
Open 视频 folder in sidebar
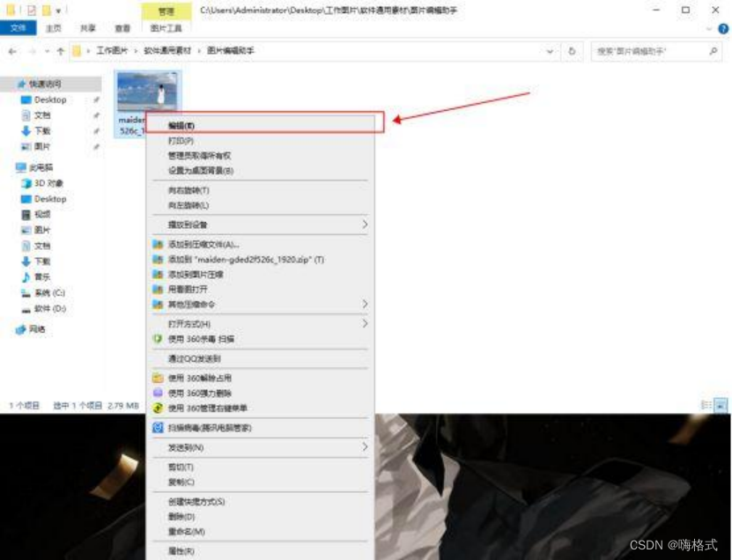click(x=42, y=214)
